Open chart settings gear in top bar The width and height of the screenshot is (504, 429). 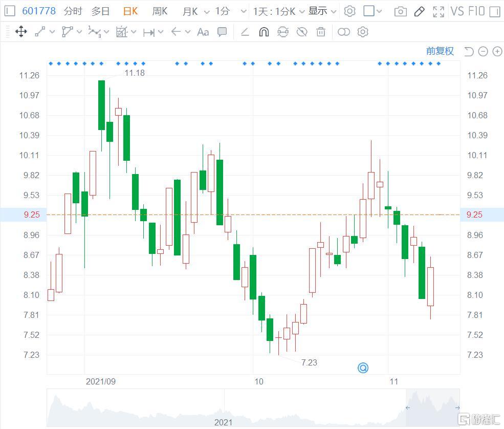tap(349, 11)
